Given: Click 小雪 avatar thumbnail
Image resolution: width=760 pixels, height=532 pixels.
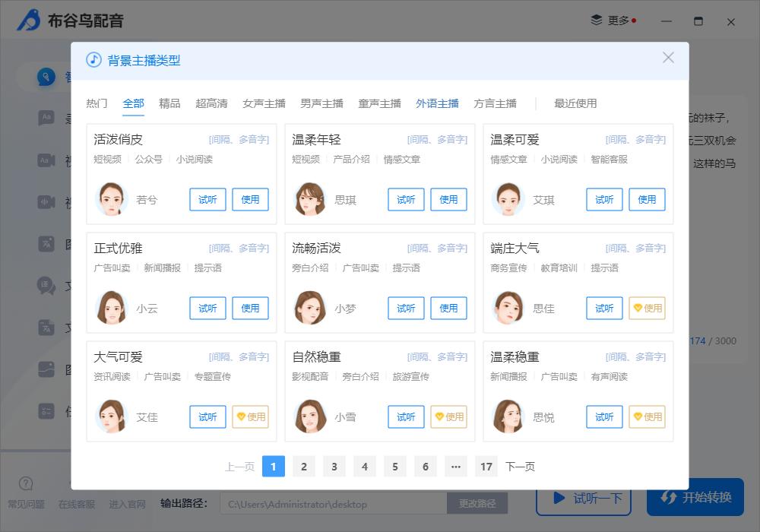Looking at the screenshot, I should [310, 416].
